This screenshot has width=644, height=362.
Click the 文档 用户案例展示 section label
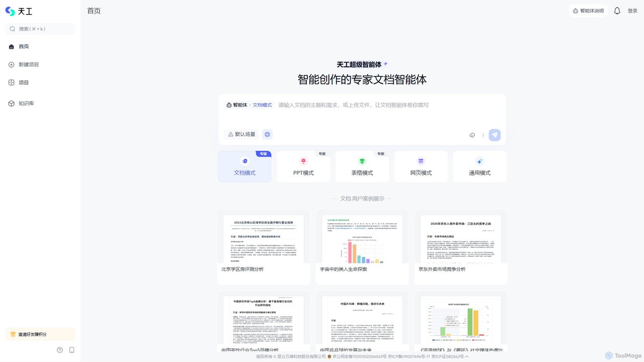click(x=362, y=199)
